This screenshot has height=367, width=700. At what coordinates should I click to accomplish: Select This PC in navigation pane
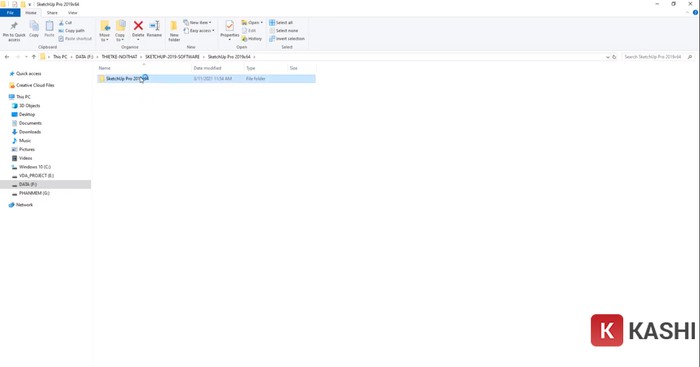[x=23, y=97]
